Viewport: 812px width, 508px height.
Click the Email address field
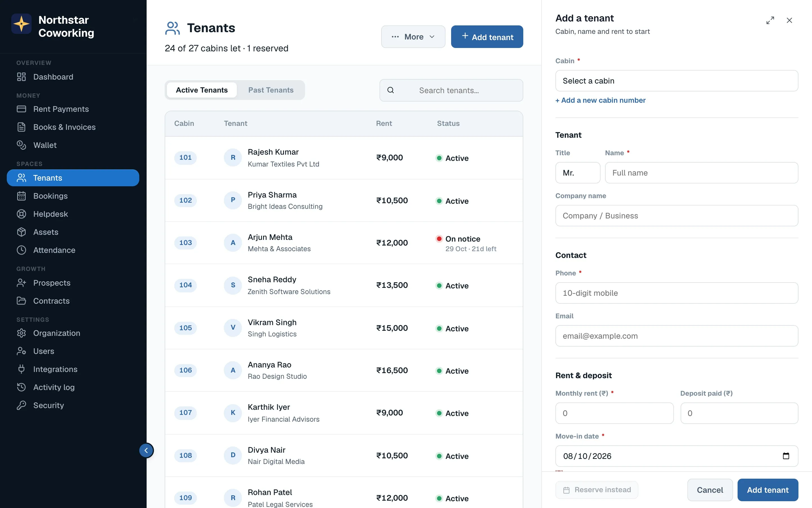(676, 336)
